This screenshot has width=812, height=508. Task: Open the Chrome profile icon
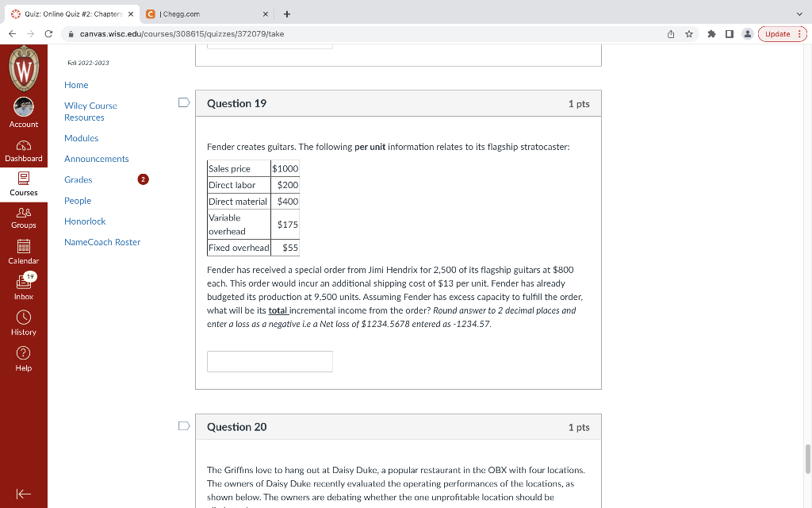[747, 33]
